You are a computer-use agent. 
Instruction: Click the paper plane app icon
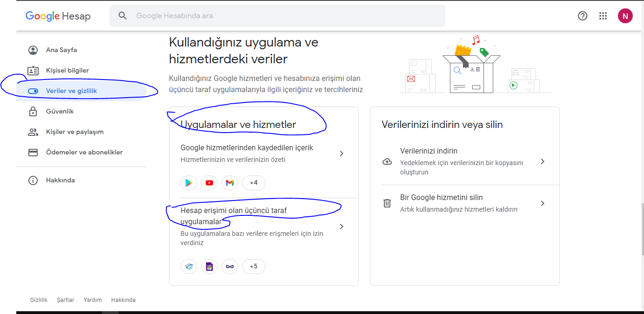click(x=189, y=267)
